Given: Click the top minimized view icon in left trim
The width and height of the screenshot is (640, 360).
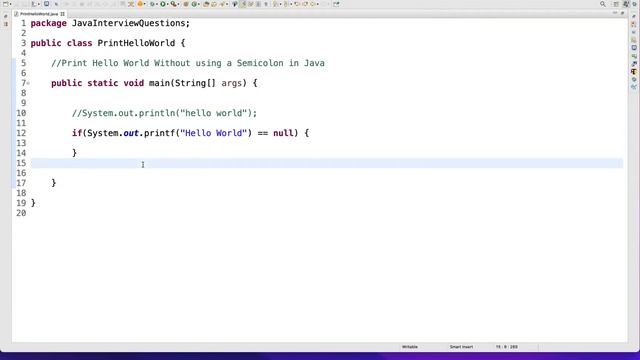Looking at the screenshot, I should coord(6,16).
